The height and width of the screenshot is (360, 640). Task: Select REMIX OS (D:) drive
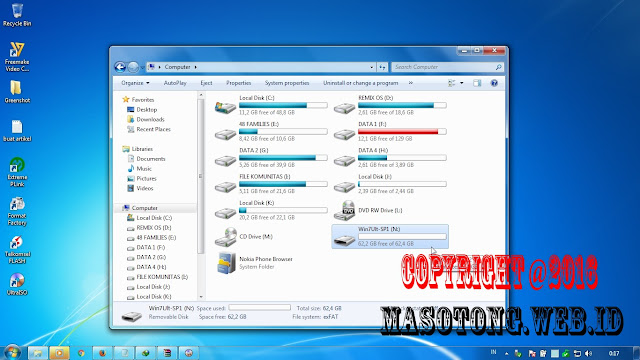click(390, 105)
